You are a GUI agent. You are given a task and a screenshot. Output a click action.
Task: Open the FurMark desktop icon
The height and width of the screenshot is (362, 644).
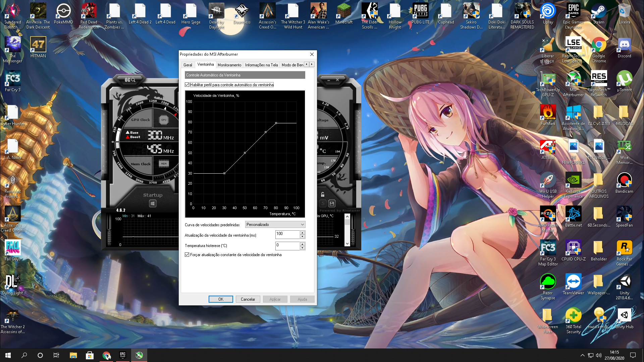coord(548,116)
